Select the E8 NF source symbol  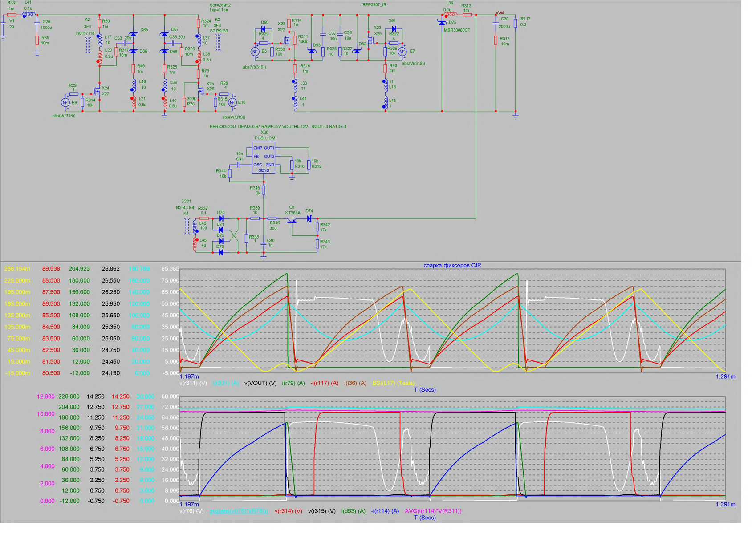tap(255, 52)
